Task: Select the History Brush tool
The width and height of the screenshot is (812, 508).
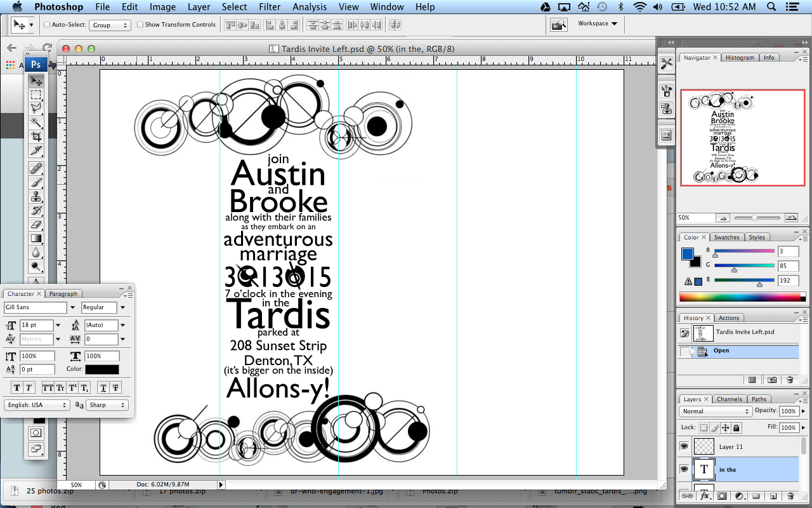Action: click(36, 210)
